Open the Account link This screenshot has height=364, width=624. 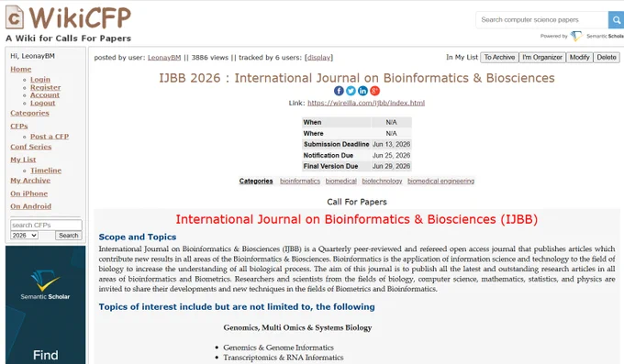pos(45,95)
